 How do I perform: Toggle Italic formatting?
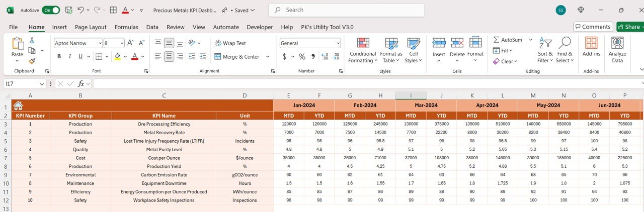click(x=70, y=57)
